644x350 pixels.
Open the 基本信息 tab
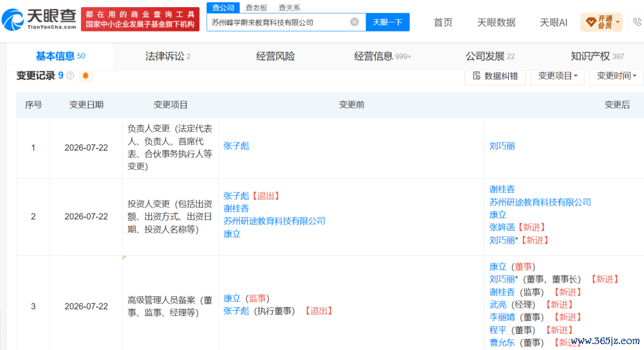(60, 56)
